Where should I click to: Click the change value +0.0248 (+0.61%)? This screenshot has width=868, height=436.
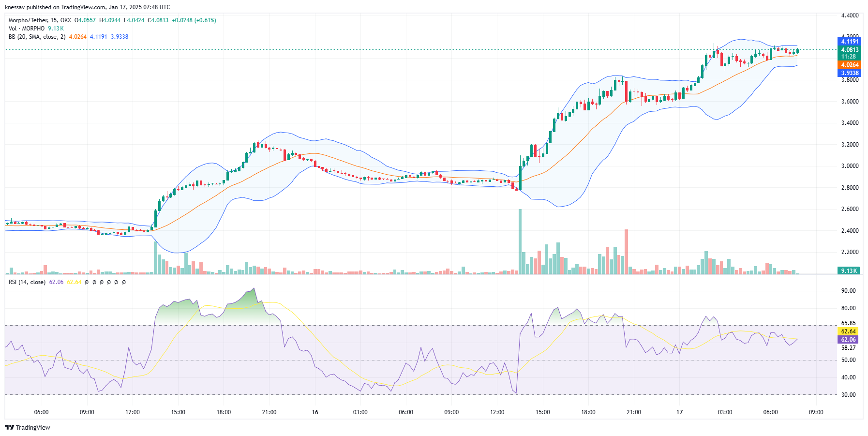194,20
